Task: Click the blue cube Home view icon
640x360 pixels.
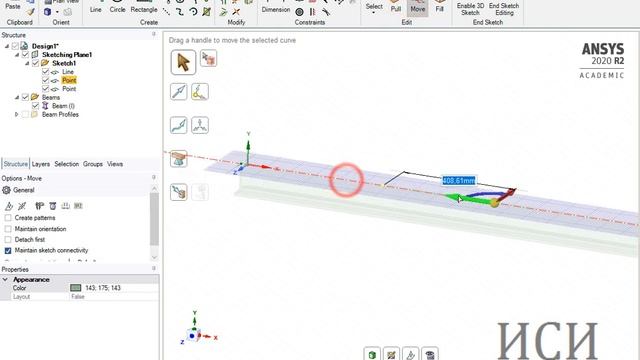Action: 48,12
